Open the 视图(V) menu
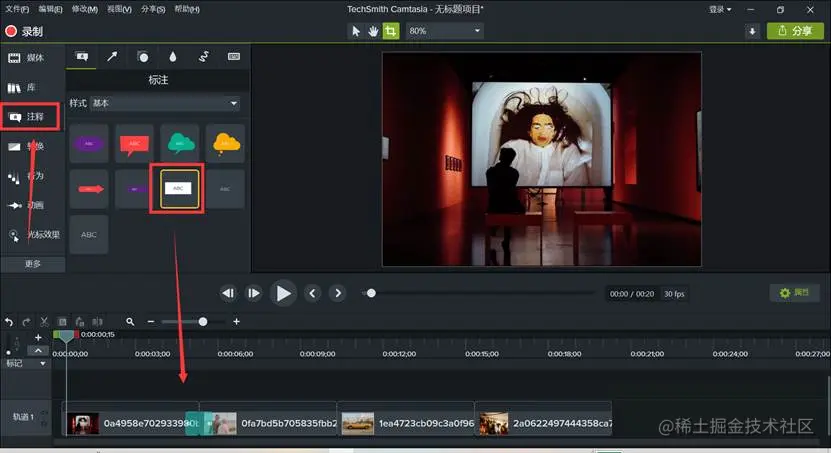This screenshot has width=831, height=453. [119, 9]
